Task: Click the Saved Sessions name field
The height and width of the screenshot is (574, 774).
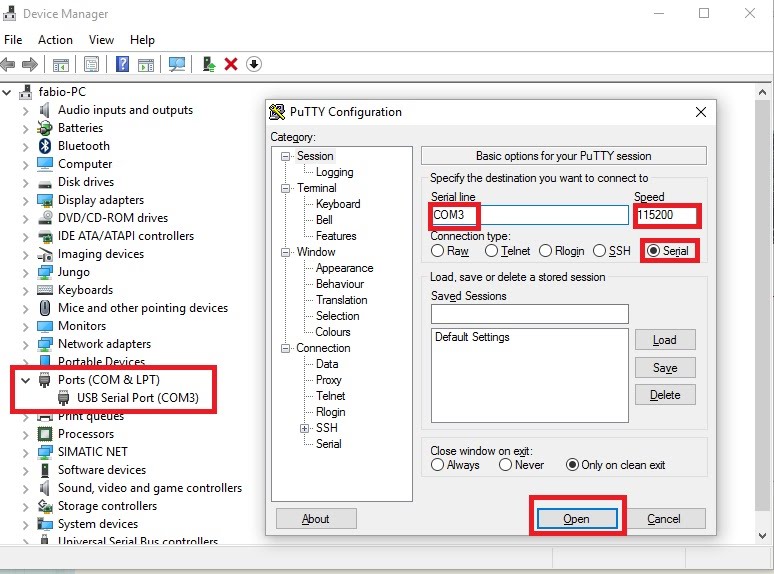Action: [529, 314]
